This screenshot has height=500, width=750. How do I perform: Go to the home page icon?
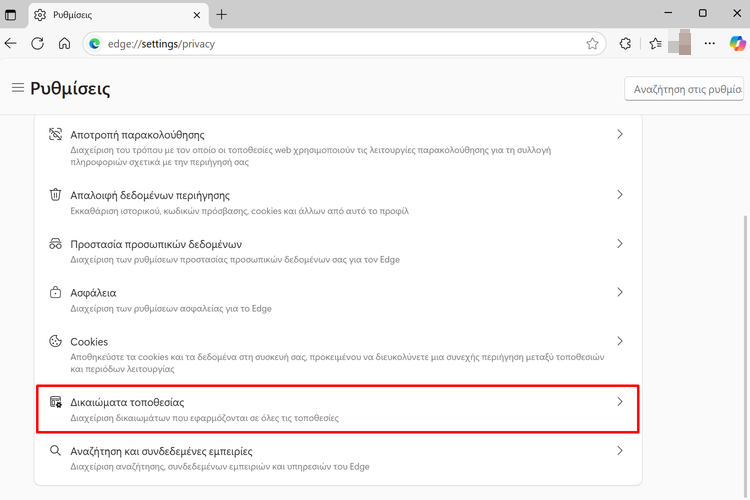click(64, 44)
